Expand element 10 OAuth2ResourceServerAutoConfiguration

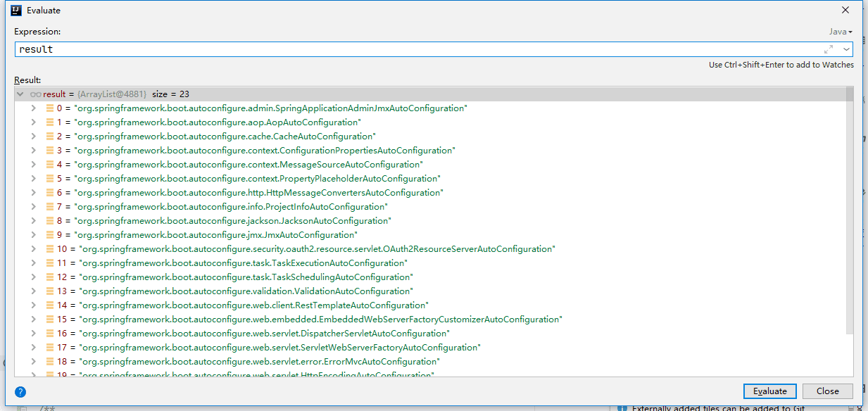tap(33, 249)
